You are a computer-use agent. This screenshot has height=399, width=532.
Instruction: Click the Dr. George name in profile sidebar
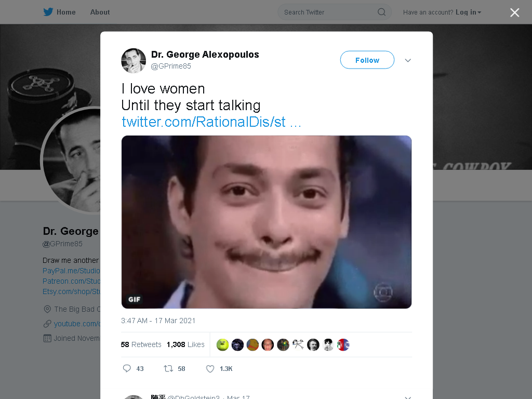point(71,231)
